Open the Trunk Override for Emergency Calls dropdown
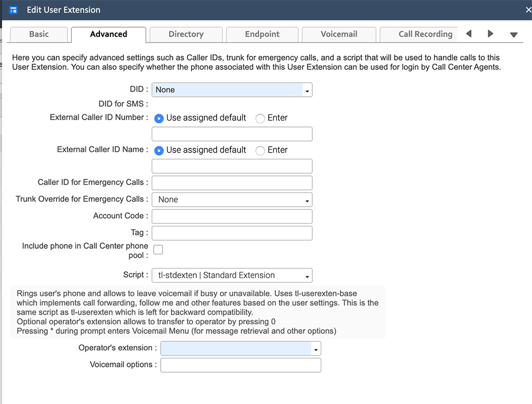This screenshot has height=404, width=532. (307, 199)
